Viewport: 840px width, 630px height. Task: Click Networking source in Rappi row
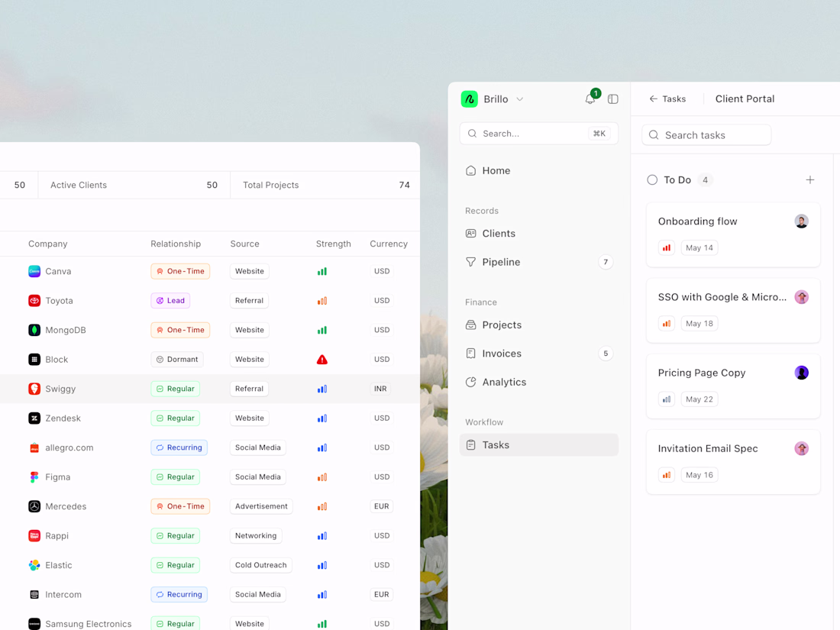point(256,536)
